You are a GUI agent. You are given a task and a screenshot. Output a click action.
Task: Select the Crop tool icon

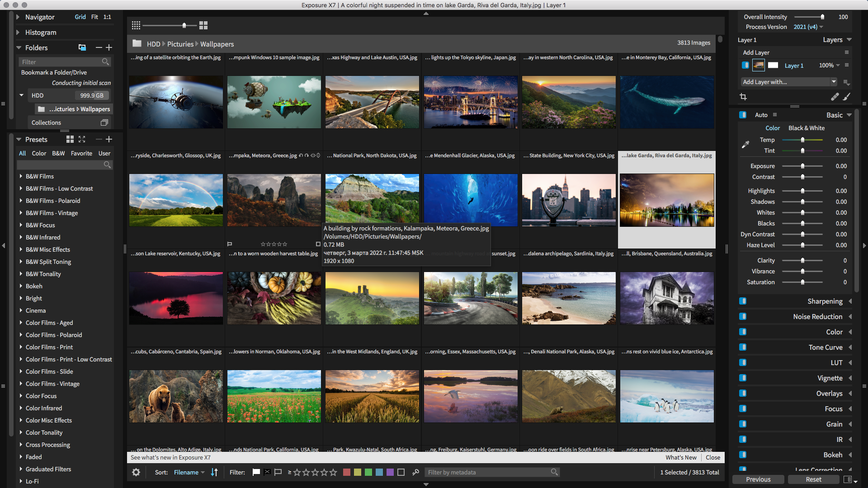tap(743, 97)
